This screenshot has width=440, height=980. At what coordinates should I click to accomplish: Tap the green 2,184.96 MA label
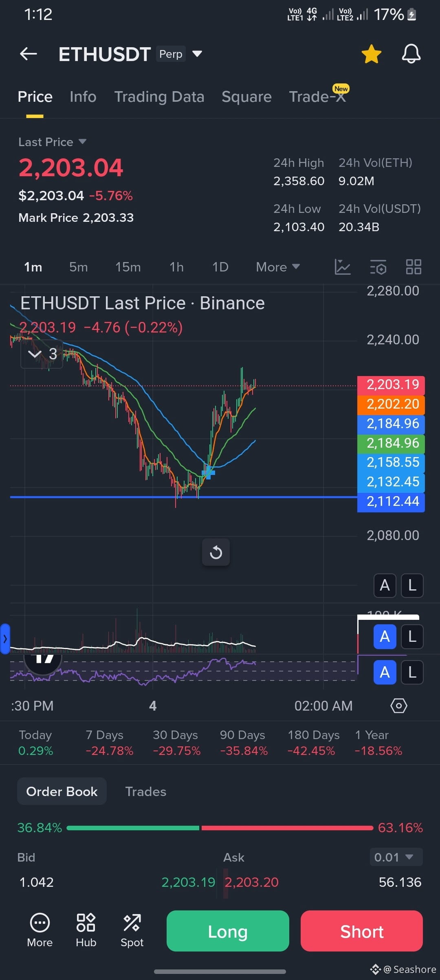(x=391, y=443)
